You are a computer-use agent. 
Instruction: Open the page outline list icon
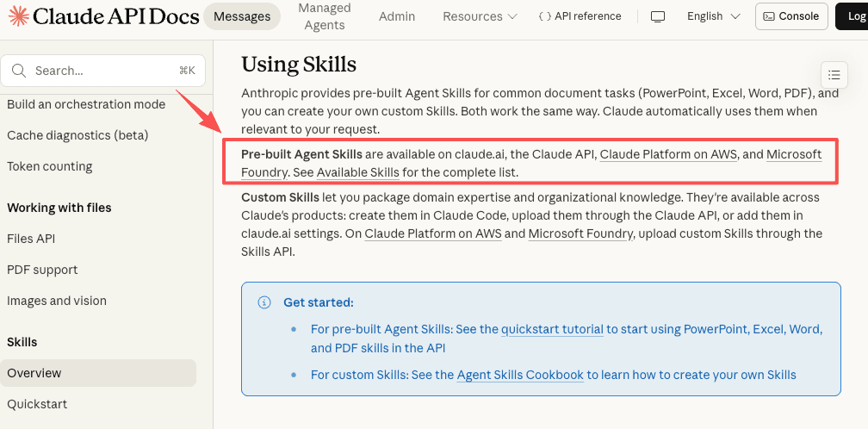click(834, 75)
